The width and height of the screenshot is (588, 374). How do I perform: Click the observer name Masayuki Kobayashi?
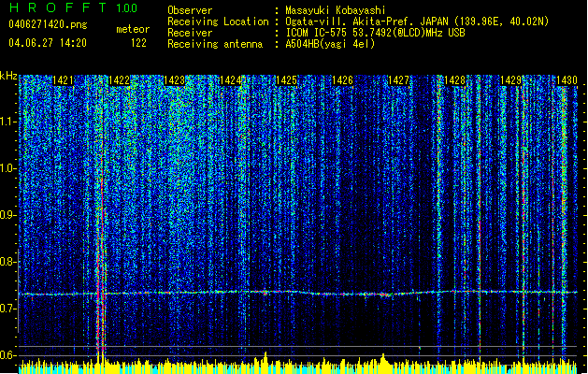tap(336, 10)
